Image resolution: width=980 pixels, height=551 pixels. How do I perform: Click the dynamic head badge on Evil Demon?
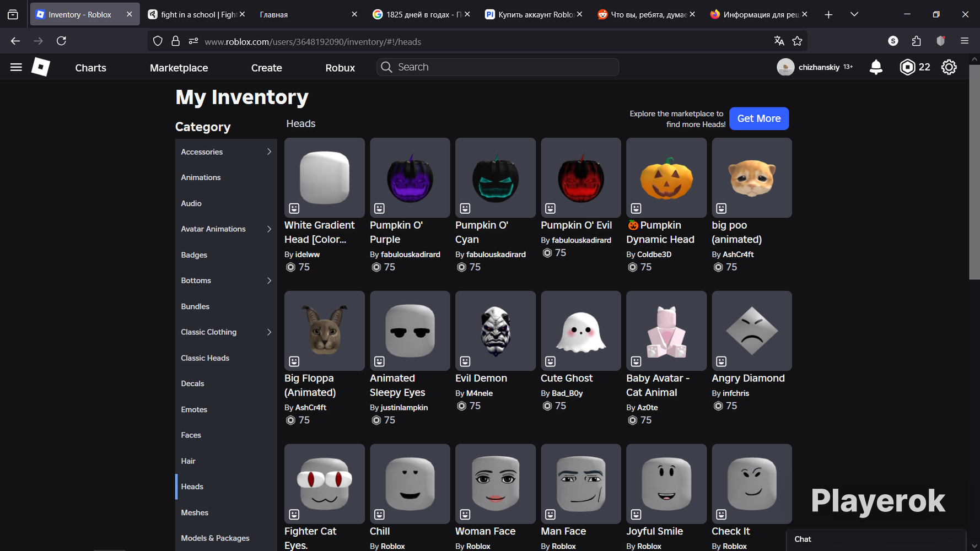pos(465,361)
